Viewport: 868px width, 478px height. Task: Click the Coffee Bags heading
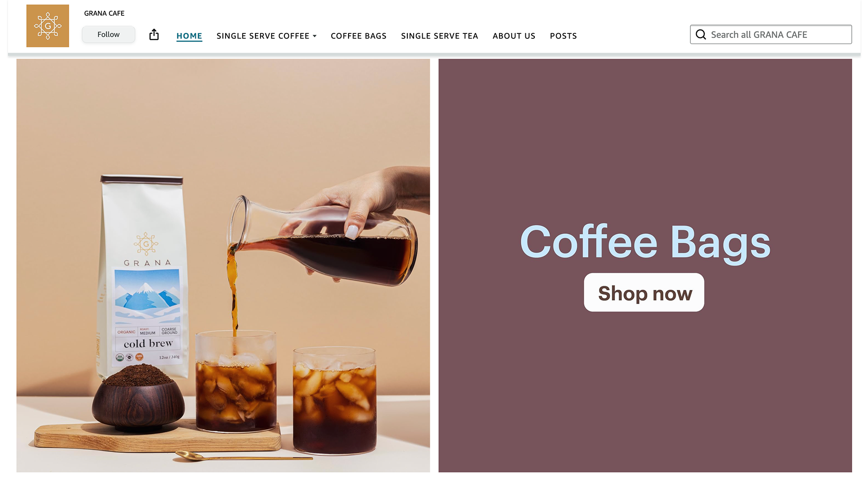click(x=645, y=243)
